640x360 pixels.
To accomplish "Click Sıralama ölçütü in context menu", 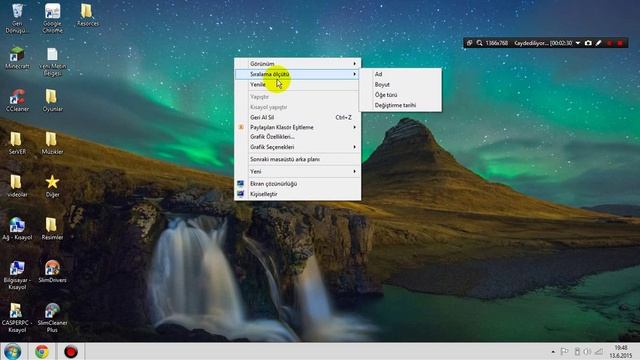I will pos(298,74).
